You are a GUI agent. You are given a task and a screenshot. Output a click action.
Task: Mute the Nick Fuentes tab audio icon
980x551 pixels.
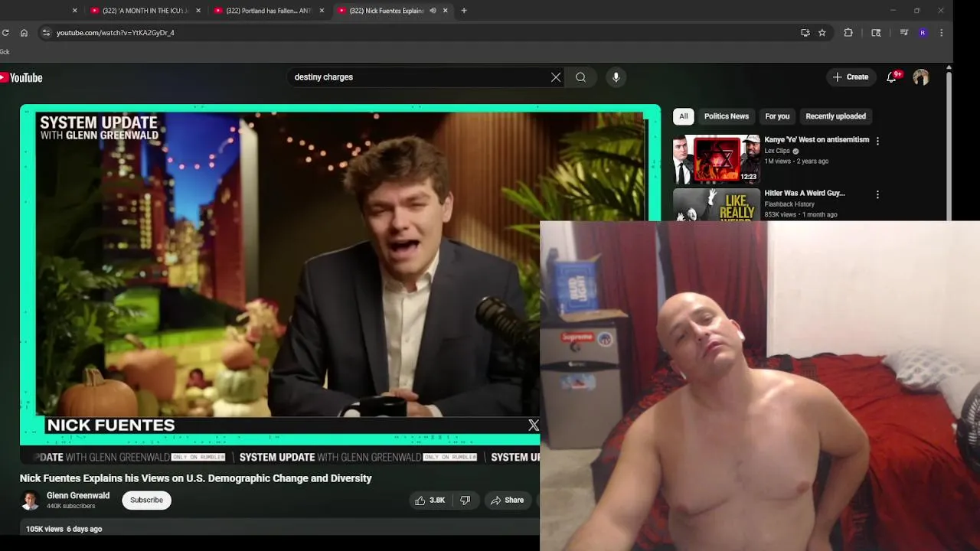(x=433, y=11)
